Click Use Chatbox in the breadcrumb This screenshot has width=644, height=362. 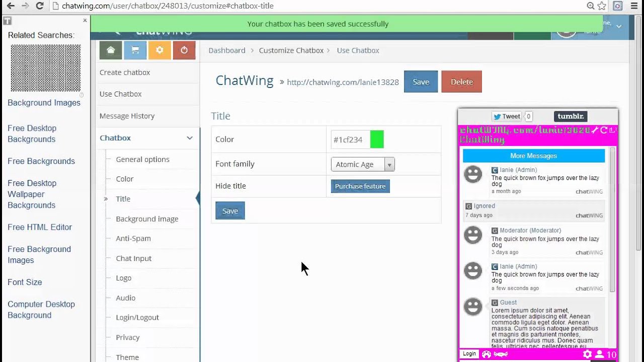pyautogui.click(x=358, y=50)
